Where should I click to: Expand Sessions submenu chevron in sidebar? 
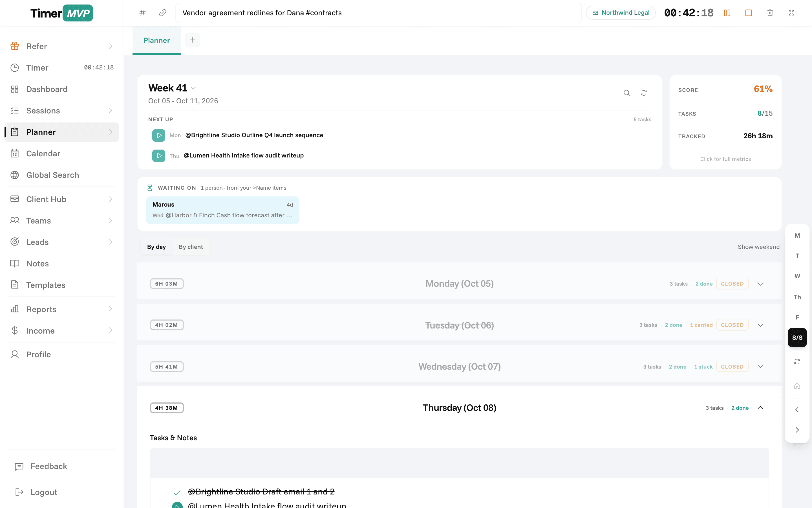111,111
